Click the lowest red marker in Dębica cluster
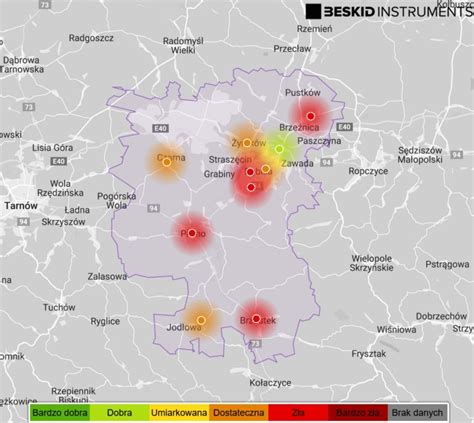The height and width of the screenshot is (423, 474). (x=251, y=187)
